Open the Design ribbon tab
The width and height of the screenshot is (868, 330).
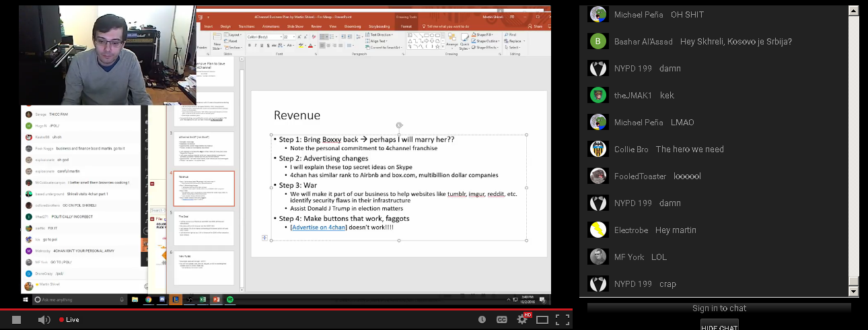(225, 26)
